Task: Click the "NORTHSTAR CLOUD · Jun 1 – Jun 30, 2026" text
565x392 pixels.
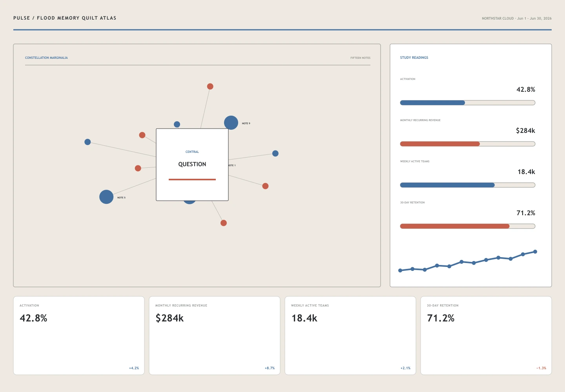Action: (516, 18)
